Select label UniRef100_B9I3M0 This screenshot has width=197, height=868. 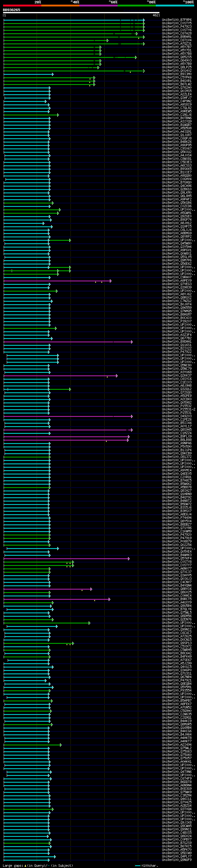177,74
